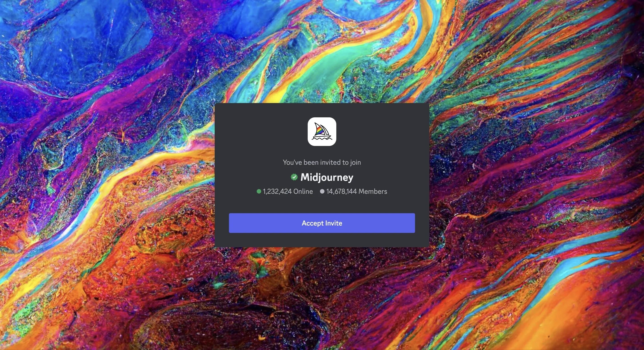Accept the Midjourney Discord invite
This screenshot has height=350, width=644.
click(x=322, y=223)
